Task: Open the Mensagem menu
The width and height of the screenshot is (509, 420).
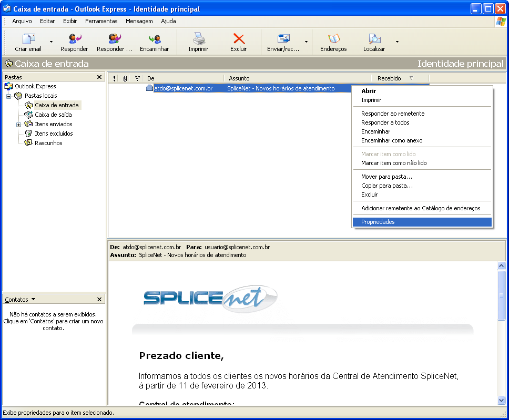Action: click(139, 21)
